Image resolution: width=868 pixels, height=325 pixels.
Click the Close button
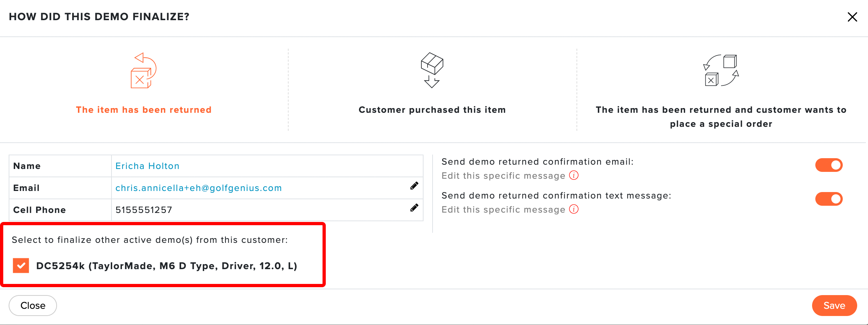[x=33, y=306]
